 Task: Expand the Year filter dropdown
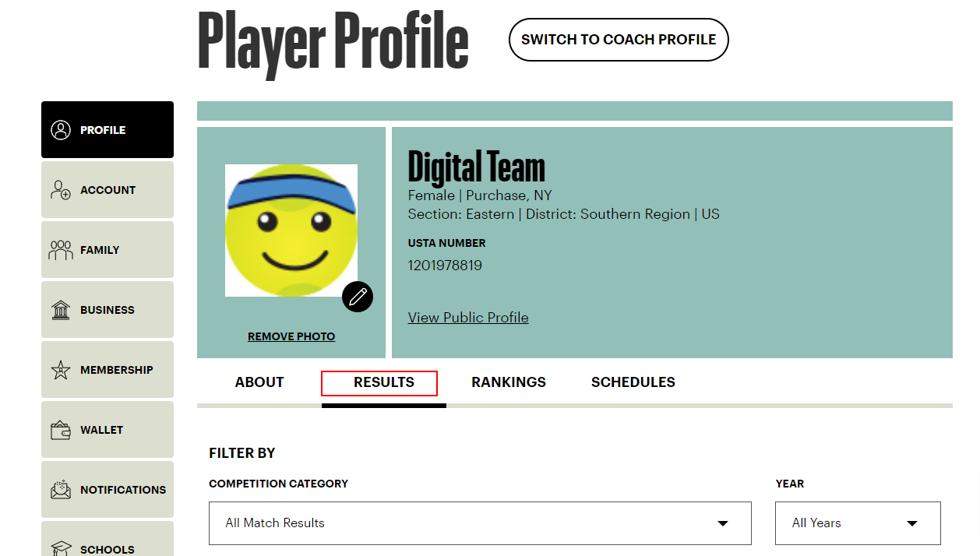click(x=857, y=523)
